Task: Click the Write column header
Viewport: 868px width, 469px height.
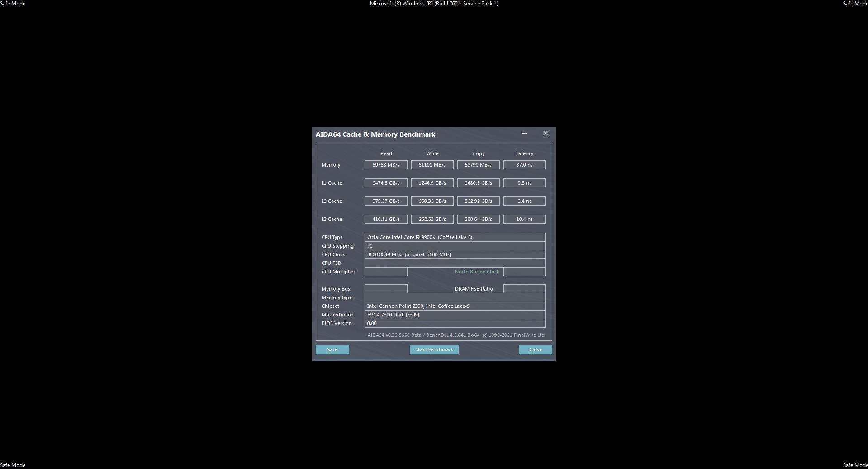Action: pyautogui.click(x=432, y=153)
